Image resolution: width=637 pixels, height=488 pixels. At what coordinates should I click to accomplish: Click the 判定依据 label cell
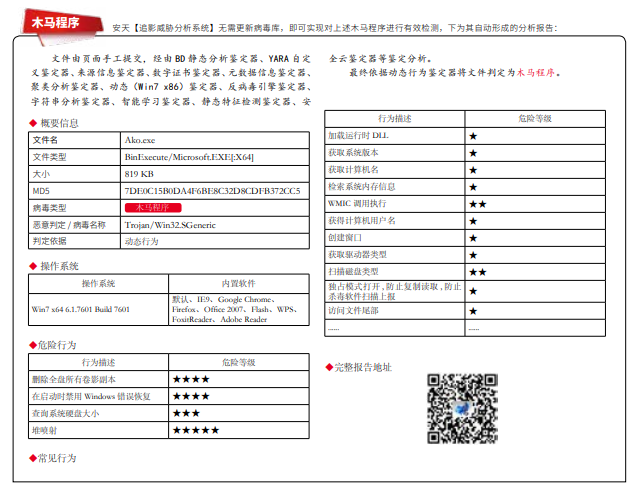[x=74, y=241]
